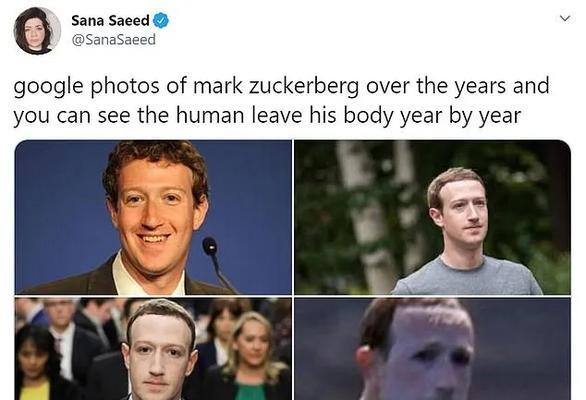The image size is (586, 400).
Task: Visit the @SanaSaeed handle link
Action: coord(113,39)
